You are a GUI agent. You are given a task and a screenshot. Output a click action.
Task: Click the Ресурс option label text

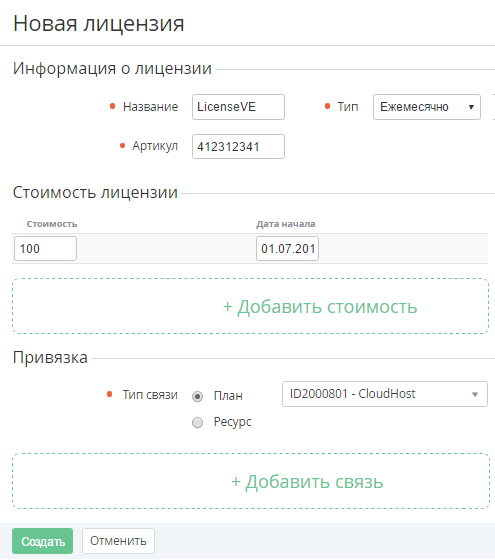[232, 422]
